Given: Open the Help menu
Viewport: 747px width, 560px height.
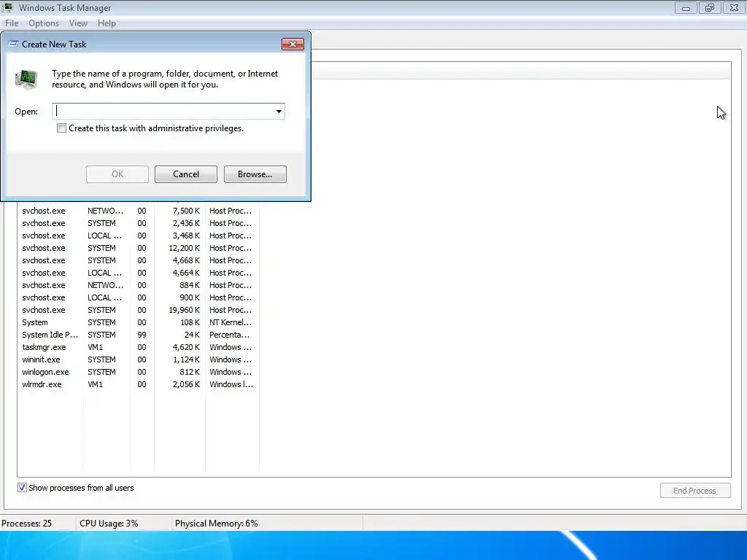Looking at the screenshot, I should click(107, 23).
